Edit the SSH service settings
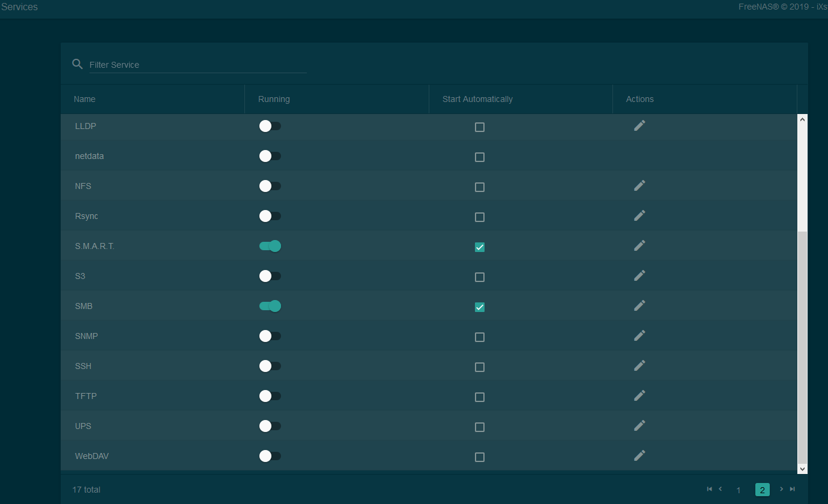828x504 pixels. click(x=639, y=365)
